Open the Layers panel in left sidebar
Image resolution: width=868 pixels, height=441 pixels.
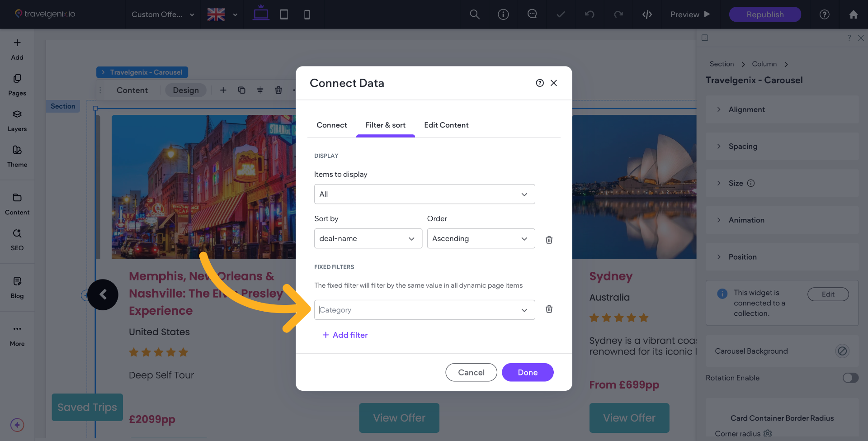coord(17,120)
